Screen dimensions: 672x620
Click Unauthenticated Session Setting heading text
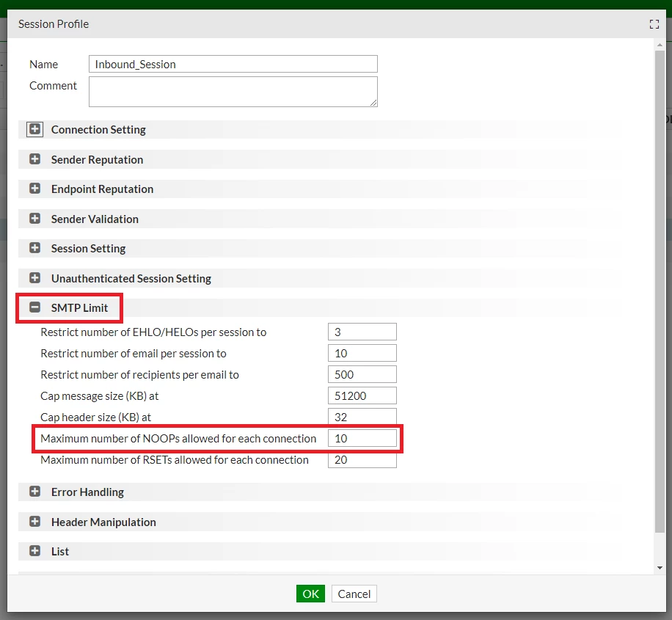click(131, 279)
